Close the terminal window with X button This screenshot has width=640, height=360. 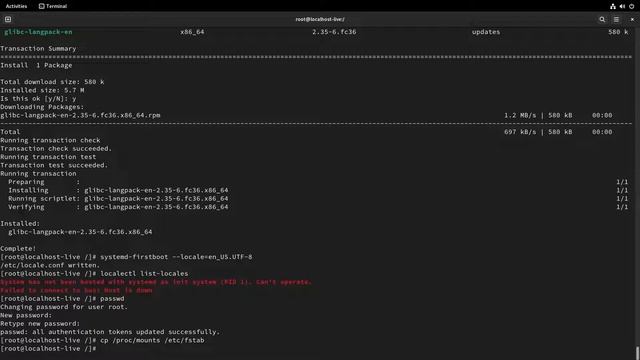(x=632, y=19)
